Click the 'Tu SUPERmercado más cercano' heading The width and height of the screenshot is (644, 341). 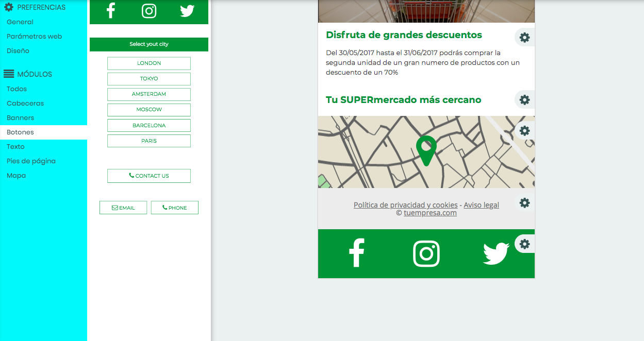pos(404,100)
